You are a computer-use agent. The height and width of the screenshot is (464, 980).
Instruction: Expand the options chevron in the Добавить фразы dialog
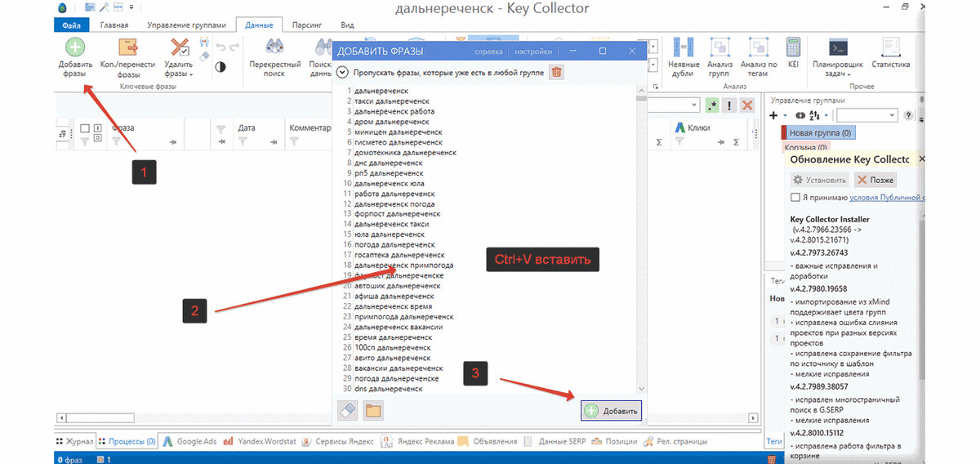coord(343,72)
